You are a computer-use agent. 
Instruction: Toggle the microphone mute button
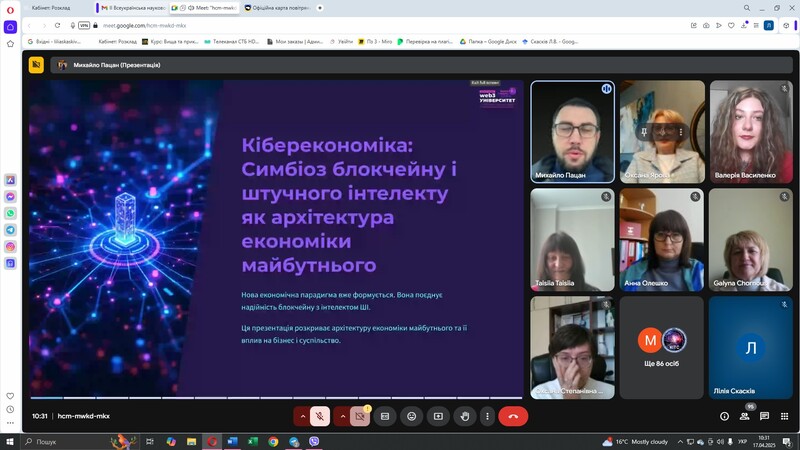pos(320,416)
